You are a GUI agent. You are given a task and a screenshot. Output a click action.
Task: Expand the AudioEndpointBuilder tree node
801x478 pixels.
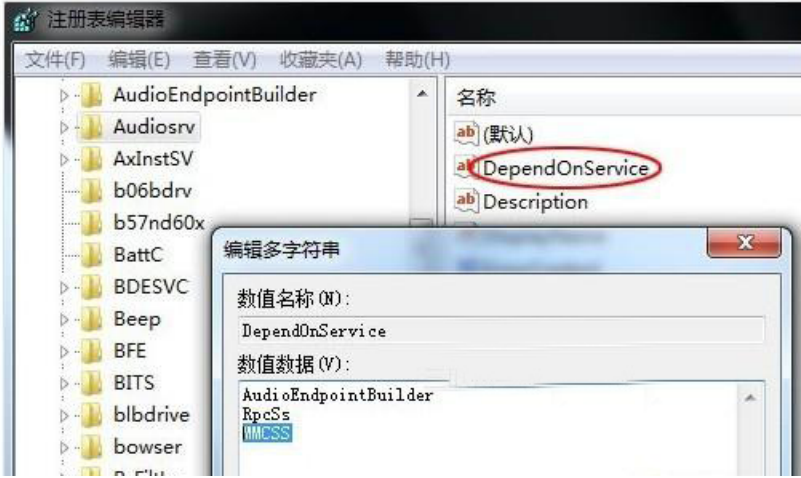pos(64,95)
